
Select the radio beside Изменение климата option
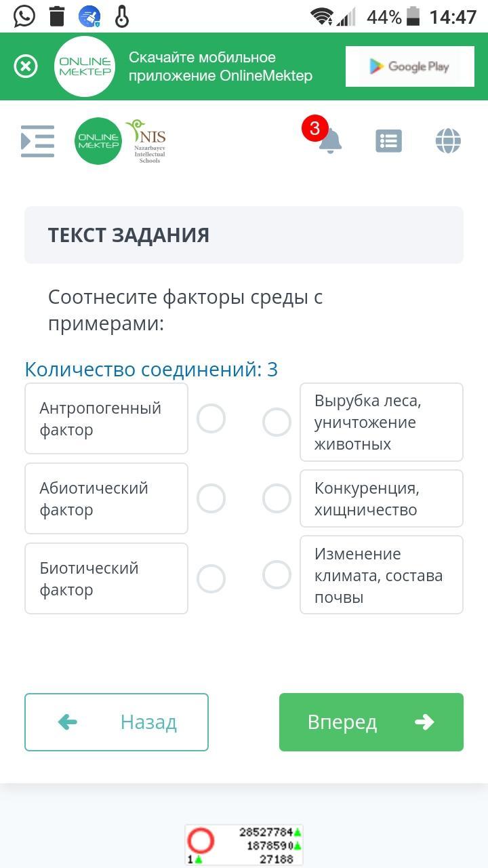[277, 574]
